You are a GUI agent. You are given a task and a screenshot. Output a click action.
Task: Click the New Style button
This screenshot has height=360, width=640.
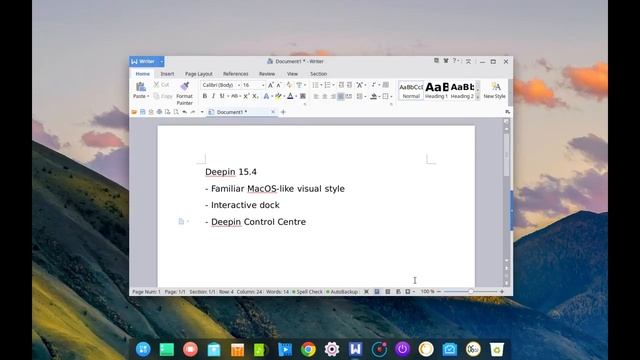point(494,91)
